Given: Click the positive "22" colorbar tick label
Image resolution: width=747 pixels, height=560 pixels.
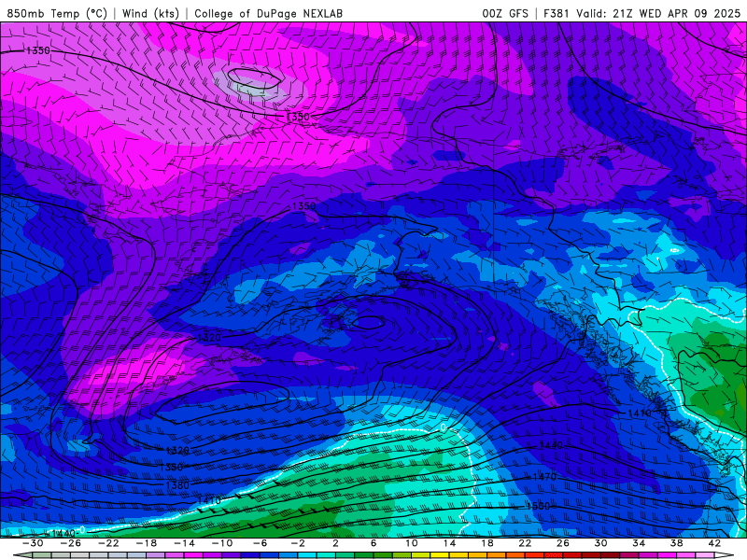Looking at the screenshot, I should pyautogui.click(x=525, y=543).
